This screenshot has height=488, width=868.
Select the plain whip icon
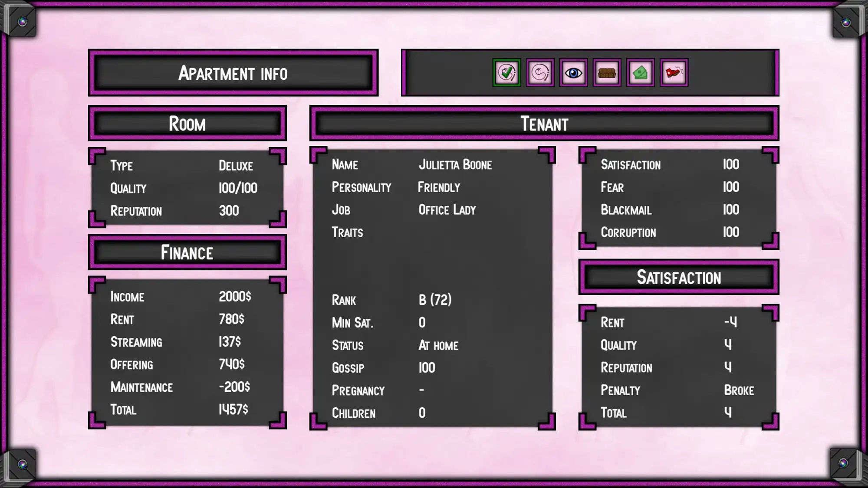(540, 72)
